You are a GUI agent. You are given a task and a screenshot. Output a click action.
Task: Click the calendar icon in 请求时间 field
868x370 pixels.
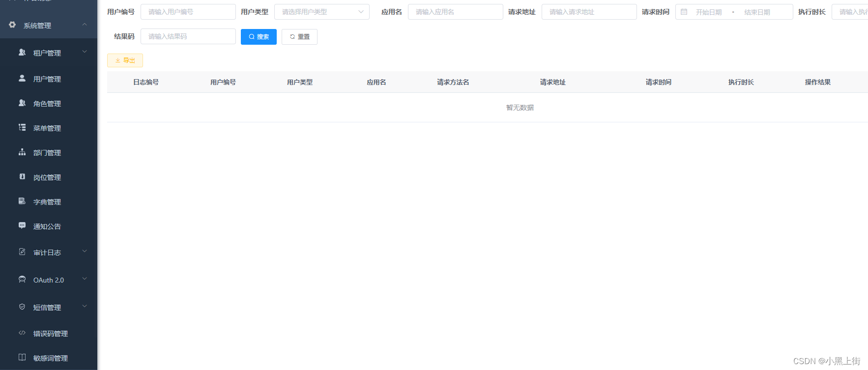point(684,12)
